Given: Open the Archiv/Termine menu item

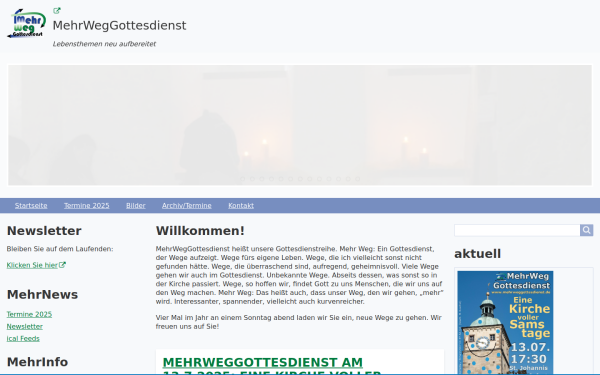Looking at the screenshot, I should point(187,205).
